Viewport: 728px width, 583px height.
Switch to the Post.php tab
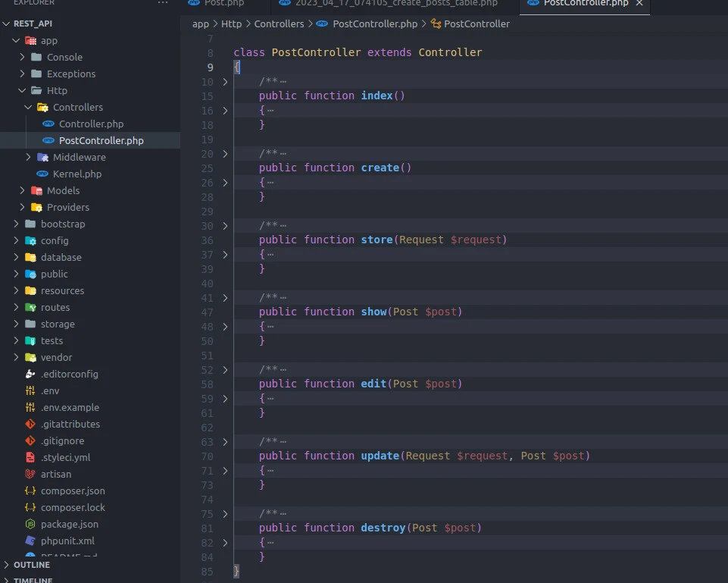pos(223,4)
